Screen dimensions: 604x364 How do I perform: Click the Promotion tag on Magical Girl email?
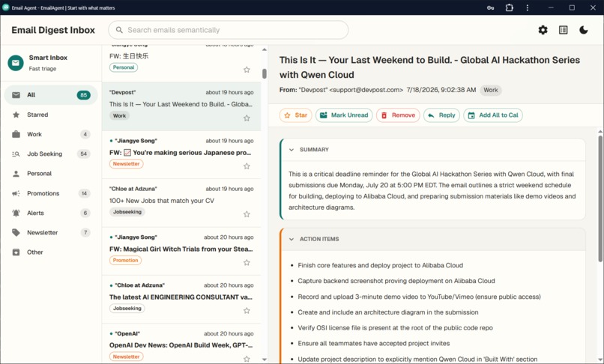pos(125,261)
